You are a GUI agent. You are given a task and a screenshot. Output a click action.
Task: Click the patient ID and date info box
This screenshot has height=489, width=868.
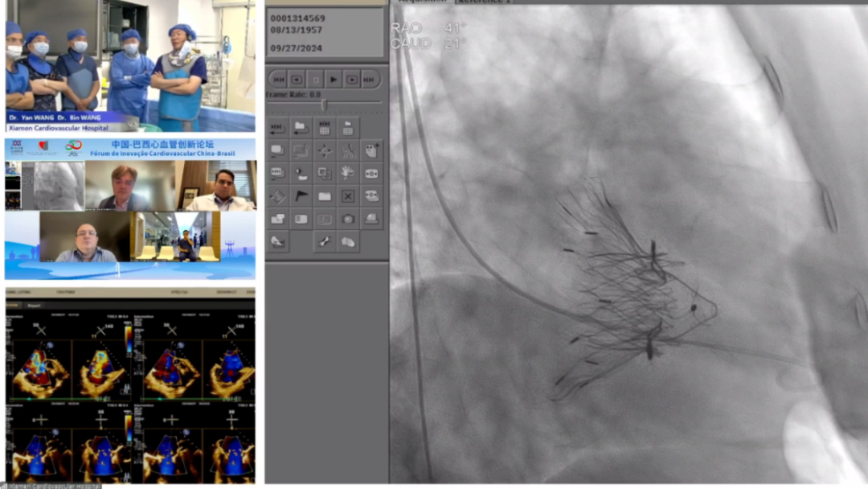325,32
